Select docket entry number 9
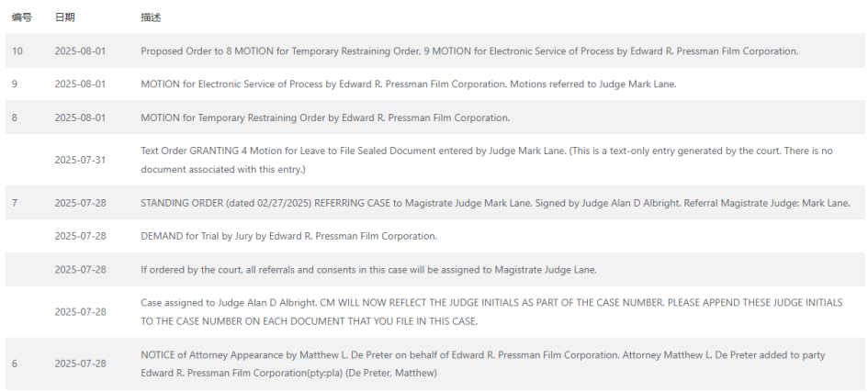868x392 pixels. [15, 84]
